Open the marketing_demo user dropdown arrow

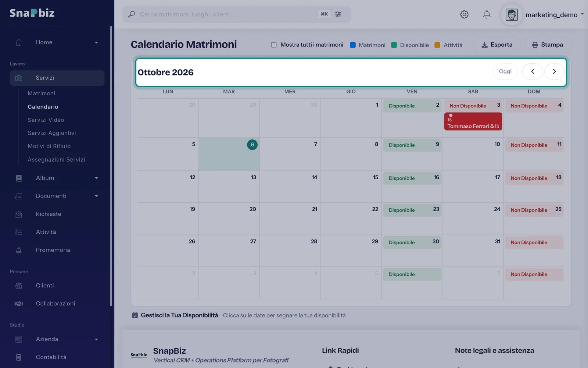(x=582, y=14)
